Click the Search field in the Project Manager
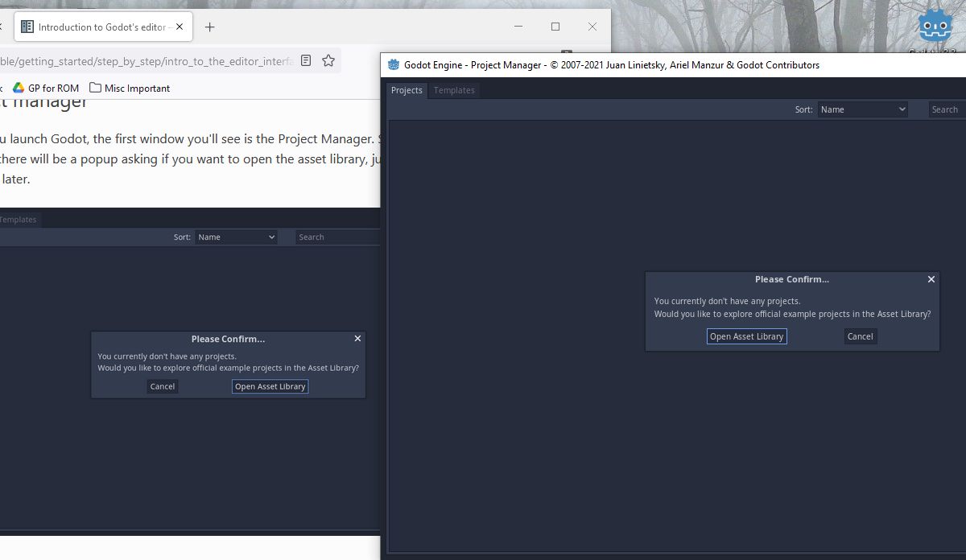The height and width of the screenshot is (560, 966). [x=945, y=109]
